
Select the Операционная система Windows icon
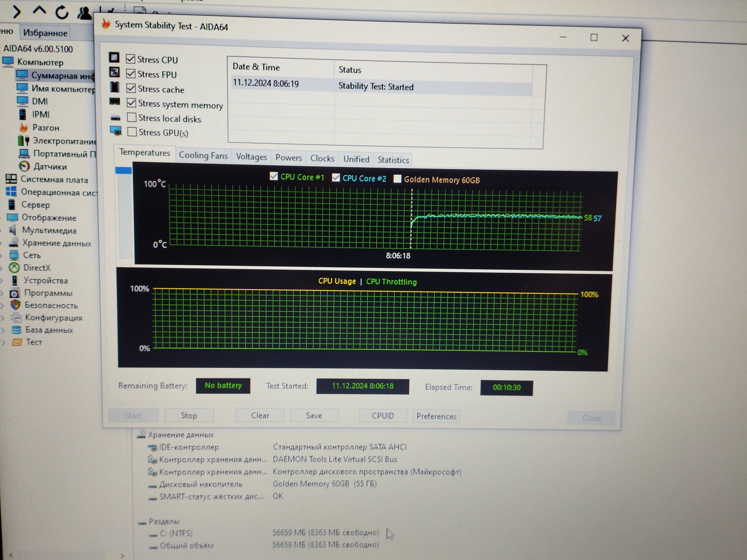(11, 192)
